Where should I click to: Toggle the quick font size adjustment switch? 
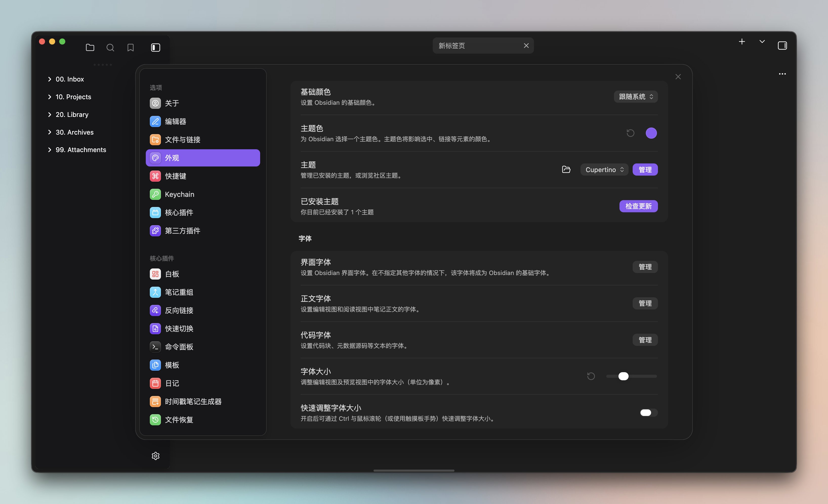tap(648, 412)
